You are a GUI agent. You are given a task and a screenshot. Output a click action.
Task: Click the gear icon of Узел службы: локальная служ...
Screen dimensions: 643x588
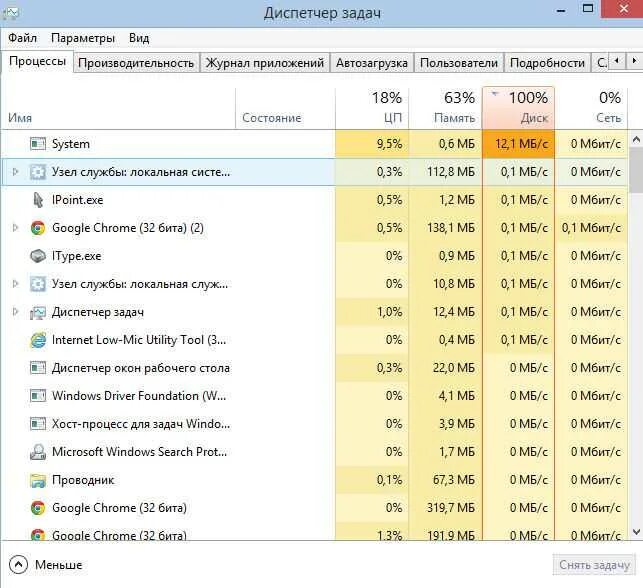(38, 284)
